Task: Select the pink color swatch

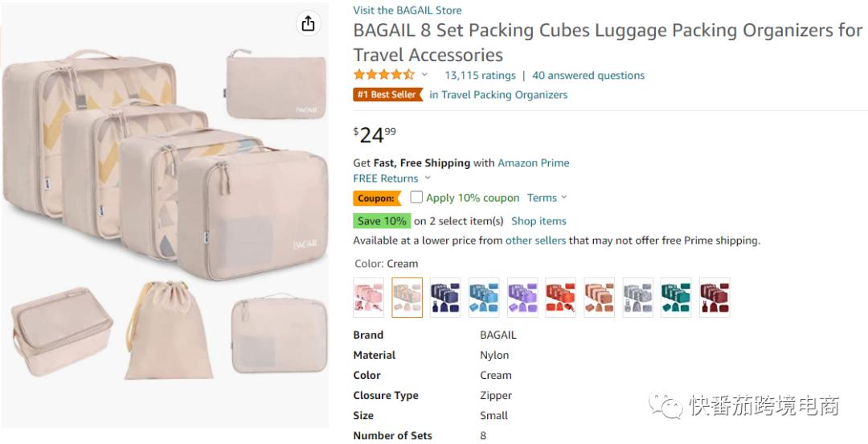Action: 368,298
